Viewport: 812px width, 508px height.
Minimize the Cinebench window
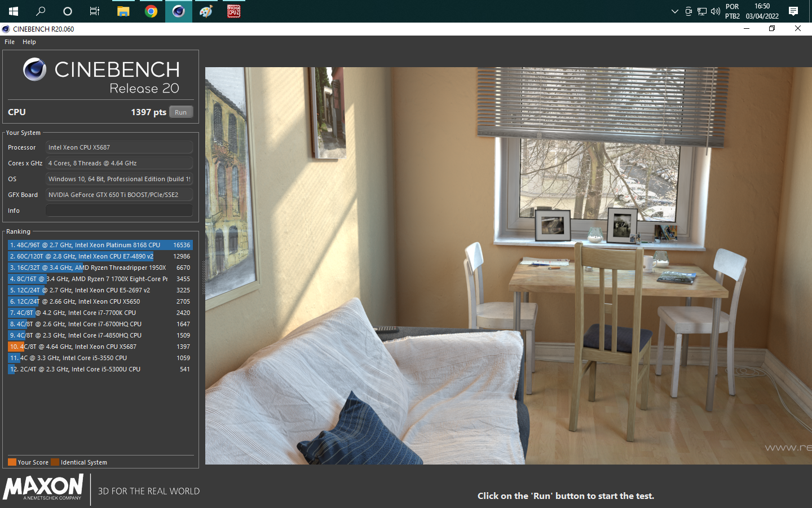(747, 29)
